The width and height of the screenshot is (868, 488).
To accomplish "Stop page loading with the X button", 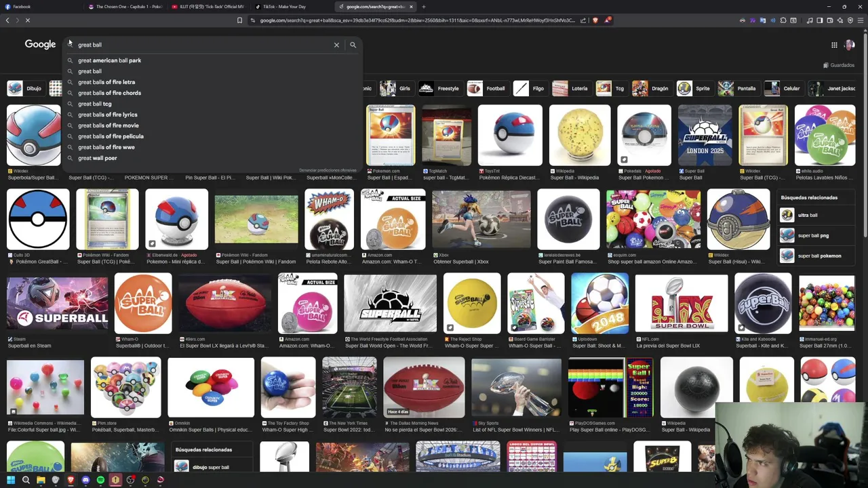I will 28,20.
